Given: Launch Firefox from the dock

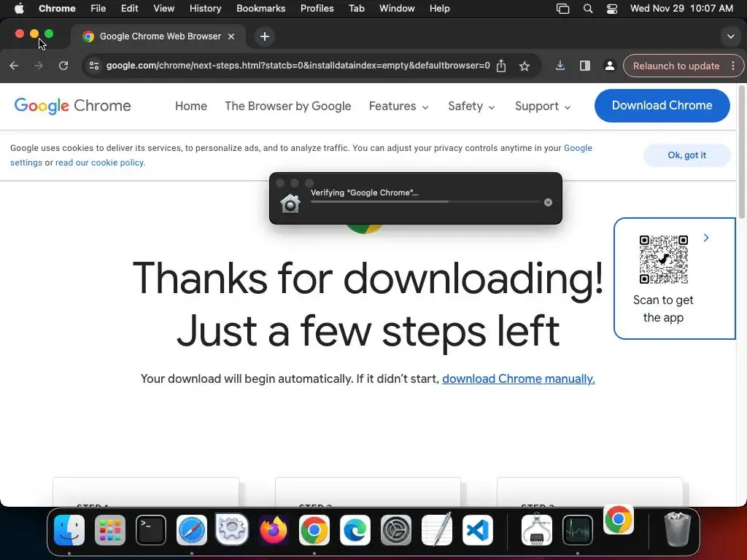Looking at the screenshot, I should 274,529.
